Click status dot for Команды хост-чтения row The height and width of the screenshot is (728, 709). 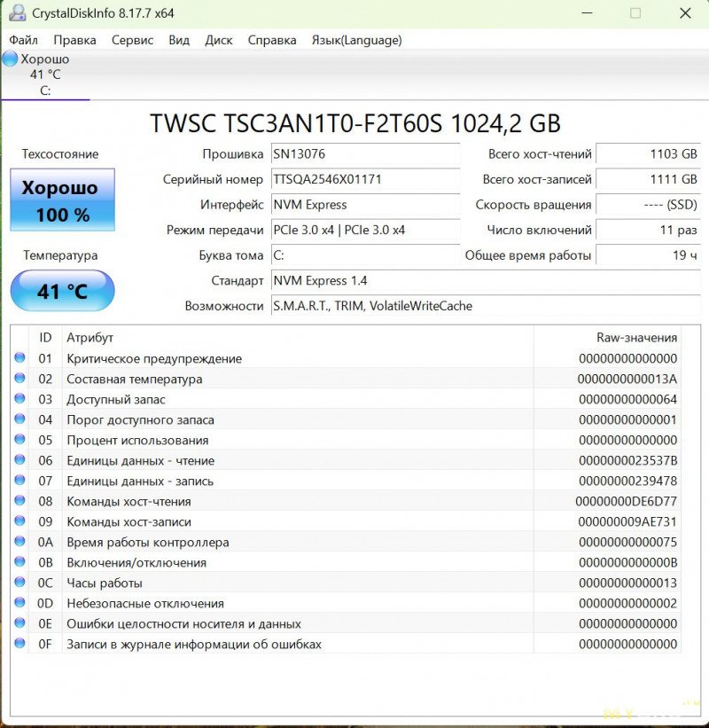pyautogui.click(x=19, y=500)
